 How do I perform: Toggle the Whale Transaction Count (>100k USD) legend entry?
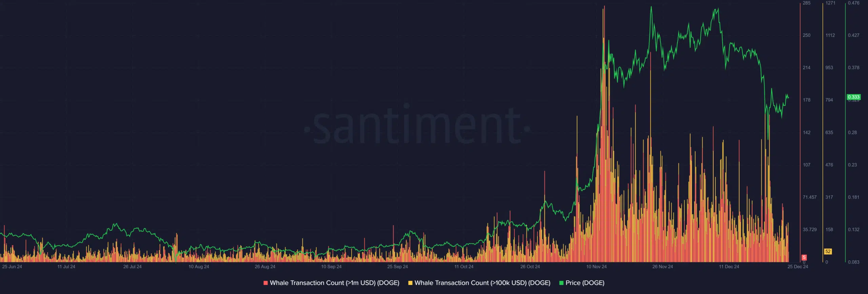click(479, 283)
